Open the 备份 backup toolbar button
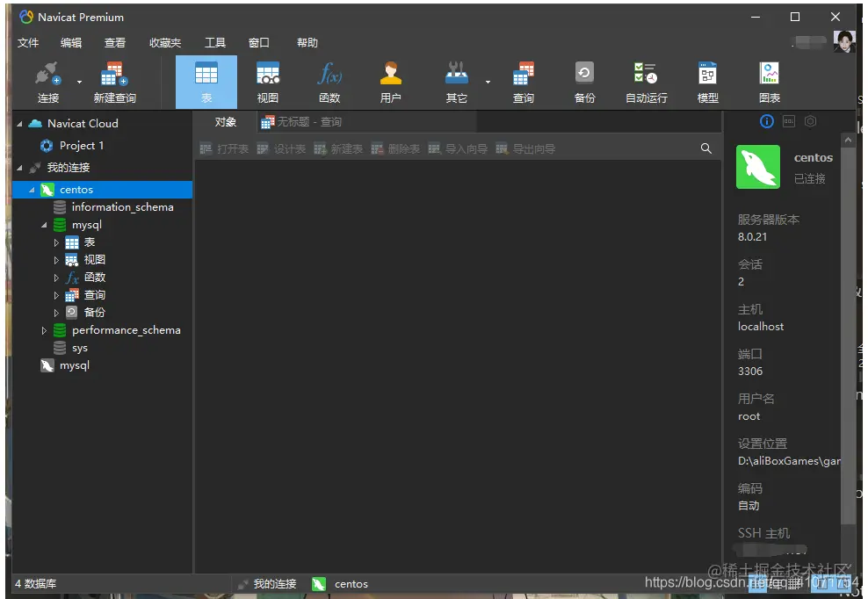This screenshot has height=599, width=868. [x=584, y=82]
